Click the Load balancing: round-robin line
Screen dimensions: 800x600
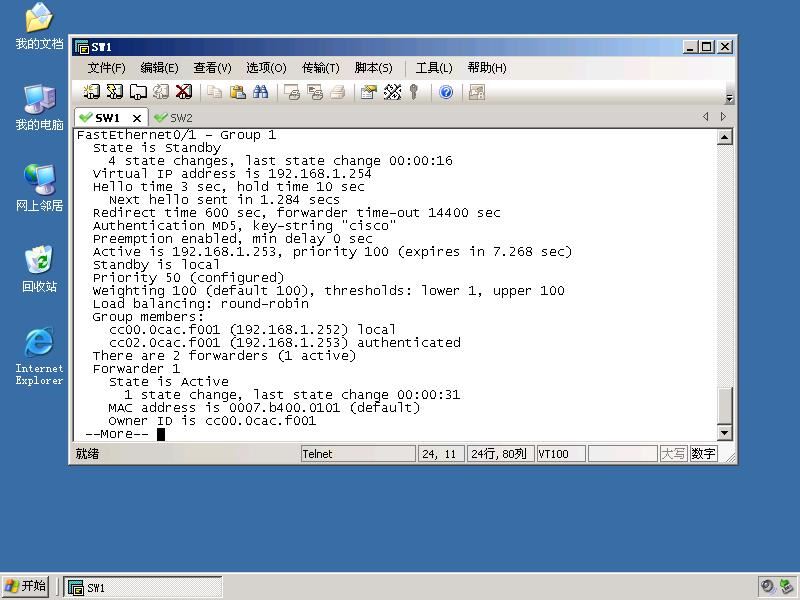(x=201, y=304)
